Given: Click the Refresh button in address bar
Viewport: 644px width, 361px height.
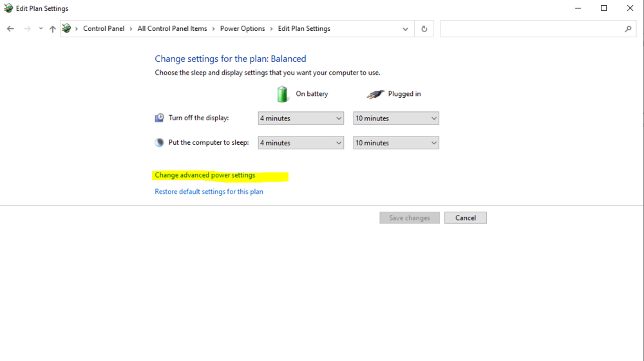Looking at the screenshot, I should 424,29.
